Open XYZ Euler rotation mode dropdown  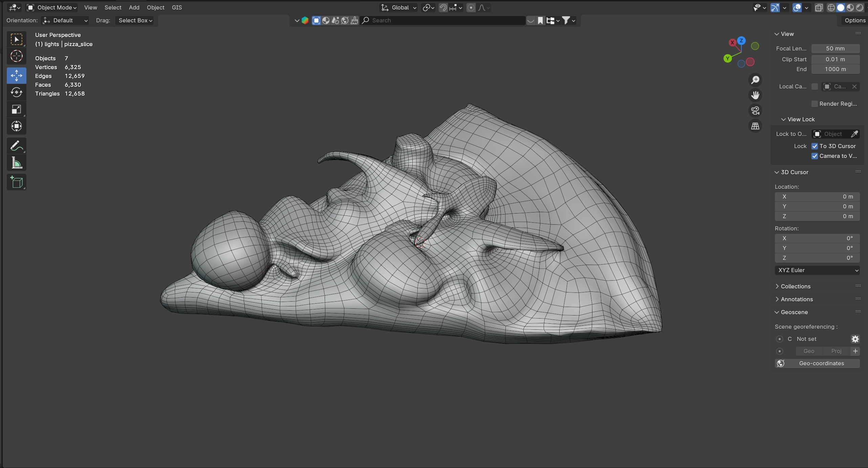[817, 270]
